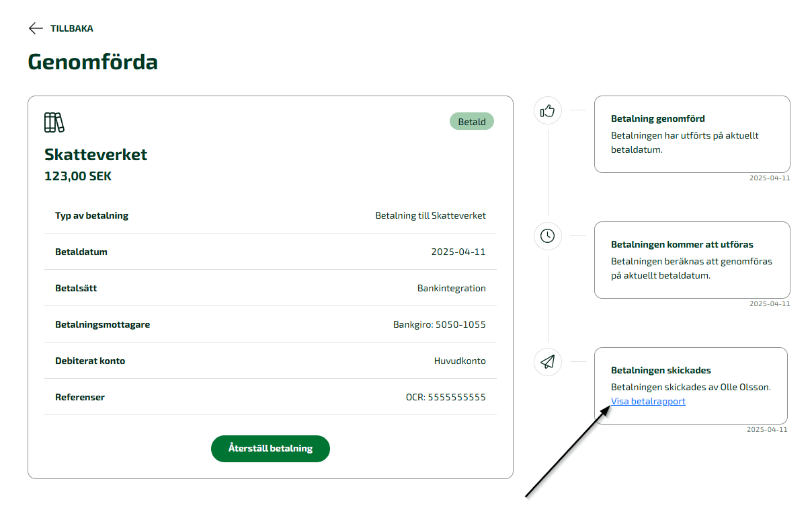
Task: Click the Betalningen skickades card title
Action: (661, 371)
